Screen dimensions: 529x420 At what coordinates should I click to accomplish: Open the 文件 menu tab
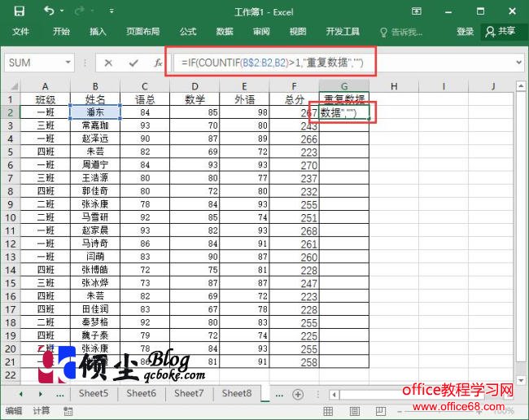pos(20,32)
